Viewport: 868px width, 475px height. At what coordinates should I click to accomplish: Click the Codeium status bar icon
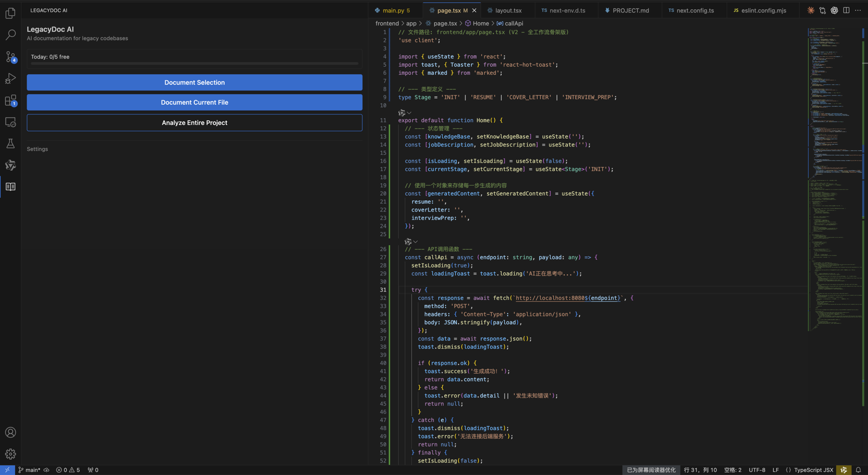pos(844,470)
